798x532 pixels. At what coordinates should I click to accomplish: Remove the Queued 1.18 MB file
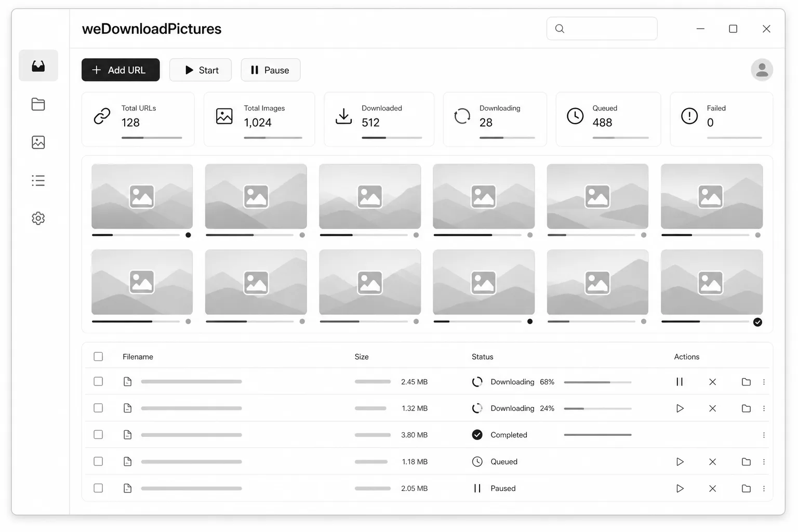pos(712,462)
